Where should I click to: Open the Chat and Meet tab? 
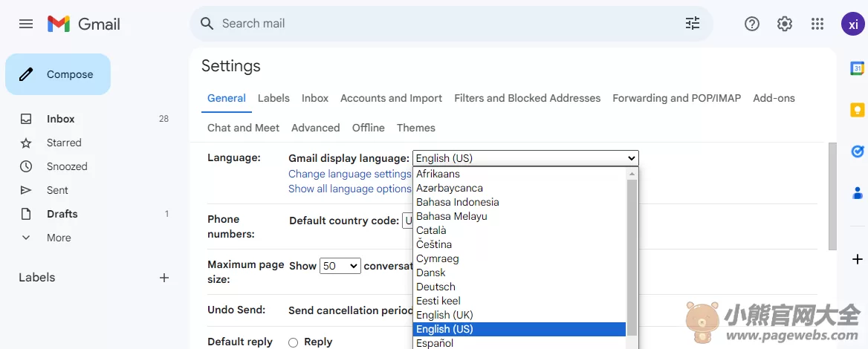point(243,128)
